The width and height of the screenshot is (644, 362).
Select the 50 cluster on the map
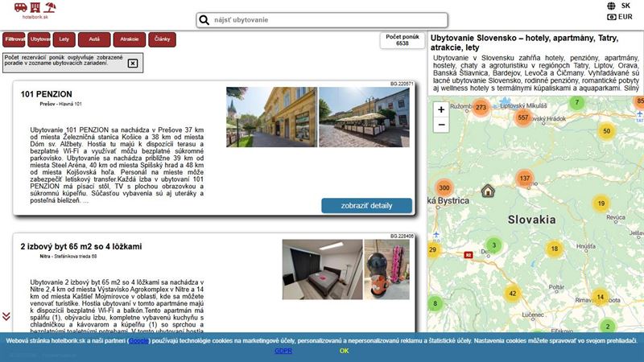(x=607, y=131)
